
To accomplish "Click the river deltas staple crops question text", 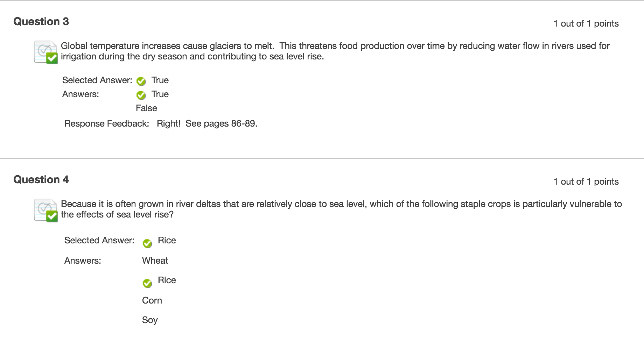I will point(341,209).
